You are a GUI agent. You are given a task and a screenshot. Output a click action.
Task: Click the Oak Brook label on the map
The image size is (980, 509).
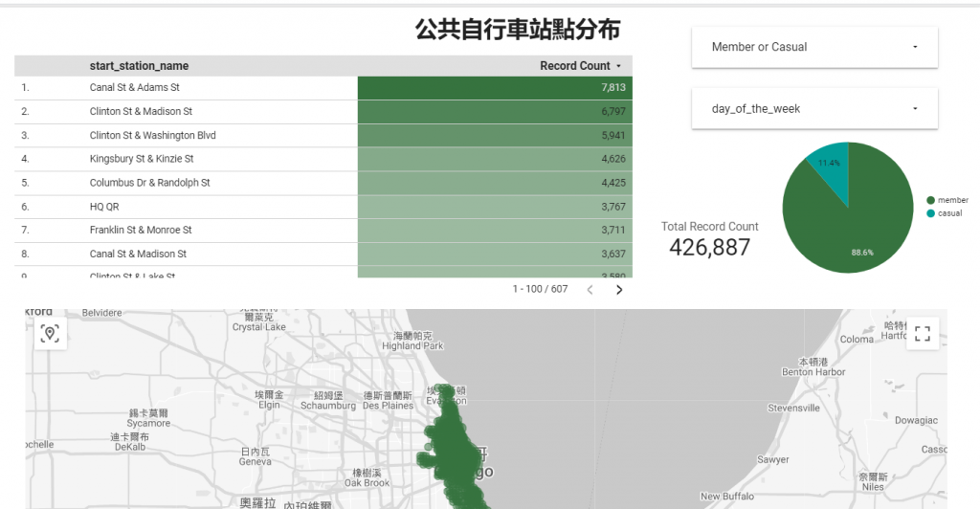pyautogui.click(x=367, y=483)
